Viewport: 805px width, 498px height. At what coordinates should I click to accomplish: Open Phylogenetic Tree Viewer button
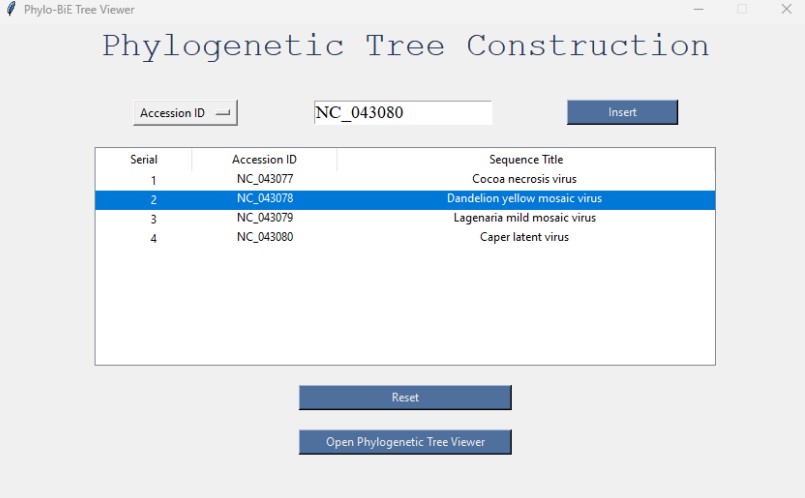point(405,442)
